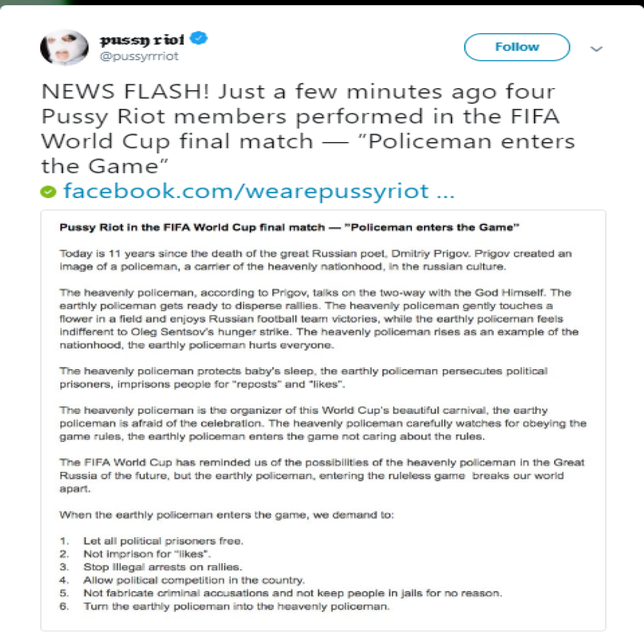Screen dimensions: 644x644
Task: Click demand 3 "Stop illegal arrests on rallies"
Action: point(162,567)
